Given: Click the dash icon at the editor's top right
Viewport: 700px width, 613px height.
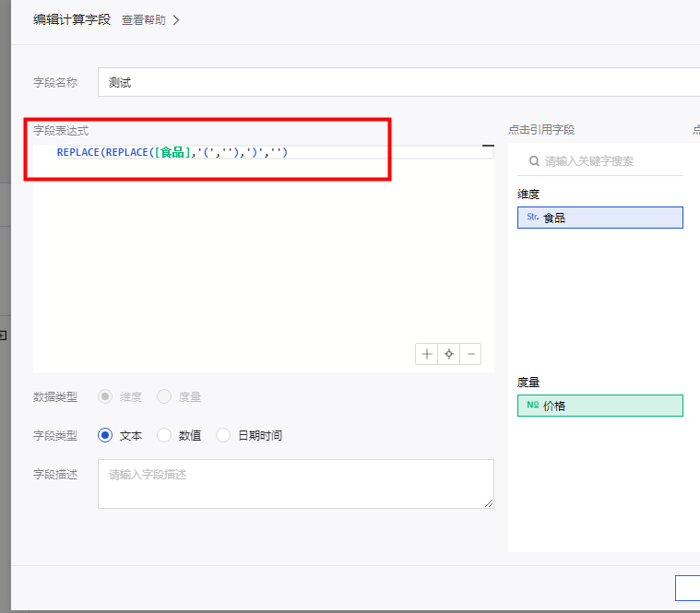Looking at the screenshot, I should point(488,146).
